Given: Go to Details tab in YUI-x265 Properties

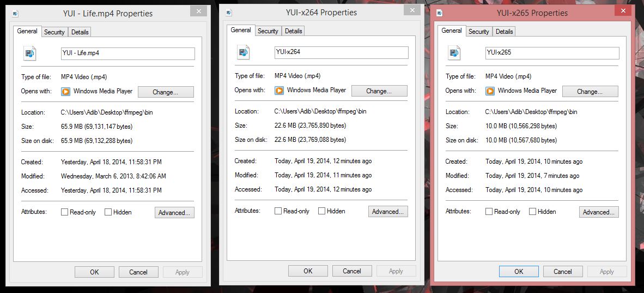Looking at the screenshot, I should (504, 31).
